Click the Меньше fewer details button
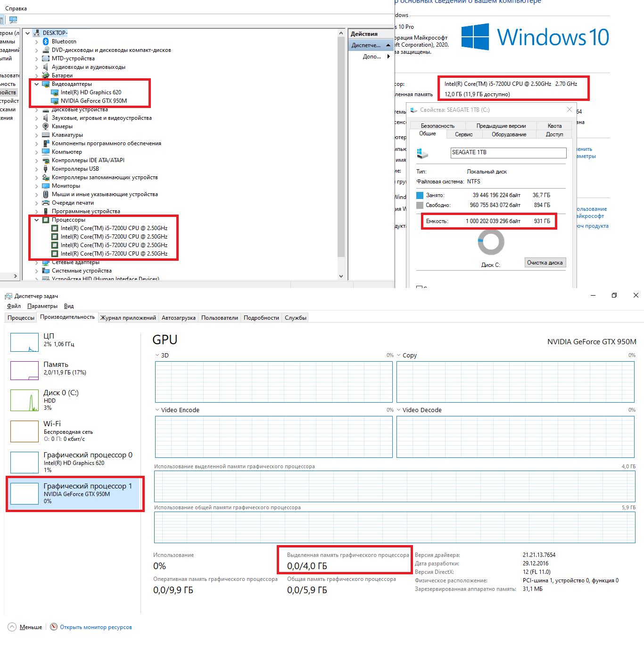The width and height of the screenshot is (644, 646). pyautogui.click(x=25, y=627)
